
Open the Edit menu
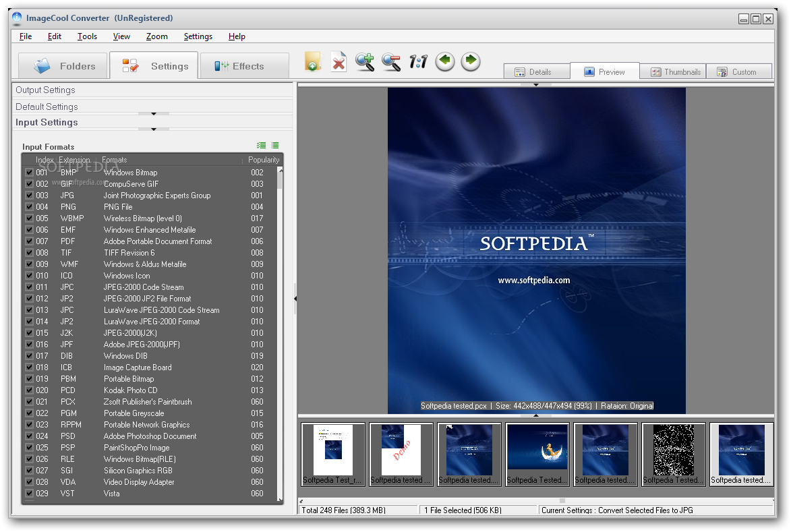coord(55,36)
